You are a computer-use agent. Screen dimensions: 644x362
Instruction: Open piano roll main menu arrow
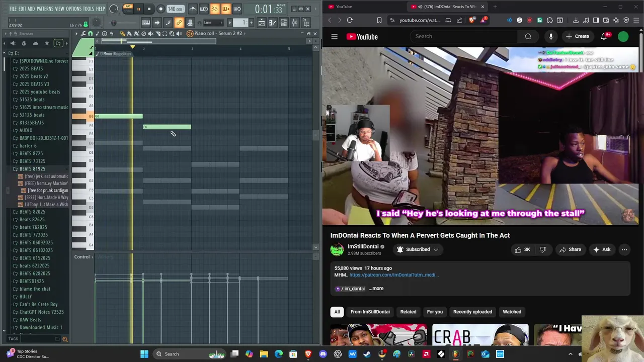76,34
